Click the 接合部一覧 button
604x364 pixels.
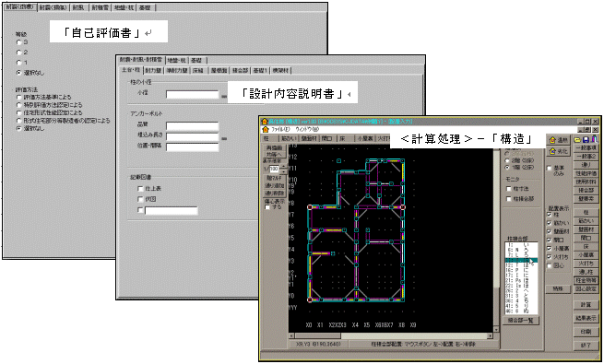pyautogui.click(x=520, y=320)
